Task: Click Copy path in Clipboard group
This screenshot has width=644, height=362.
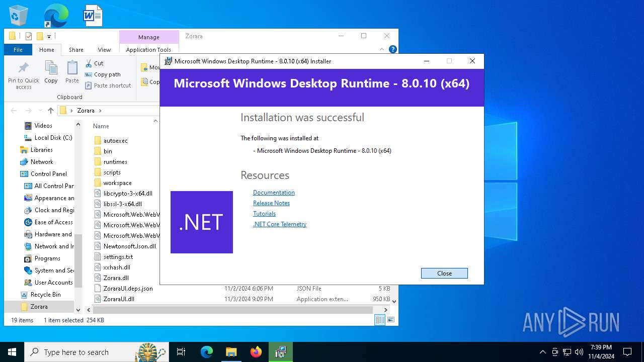Action: [103, 74]
